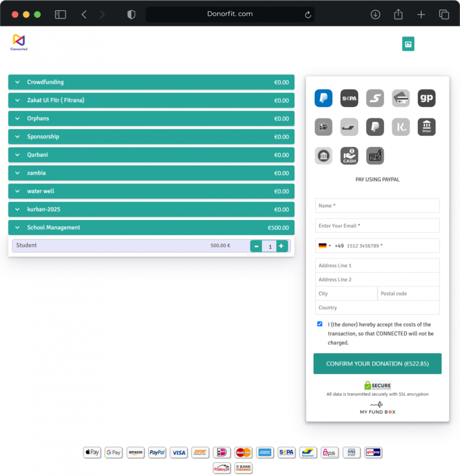Image resolution: width=460 pixels, height=476 pixels.
Task: Pick the Stripe bank payment option
Action: pyautogui.click(x=427, y=127)
